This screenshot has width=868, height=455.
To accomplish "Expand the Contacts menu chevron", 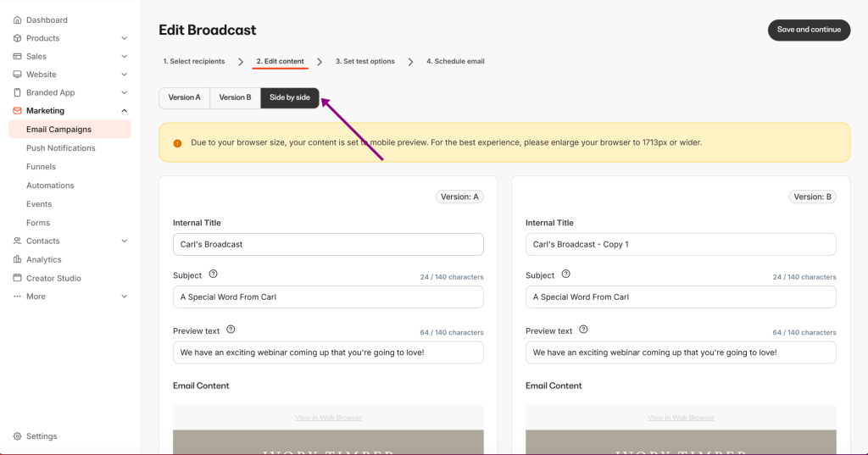I will pos(124,241).
